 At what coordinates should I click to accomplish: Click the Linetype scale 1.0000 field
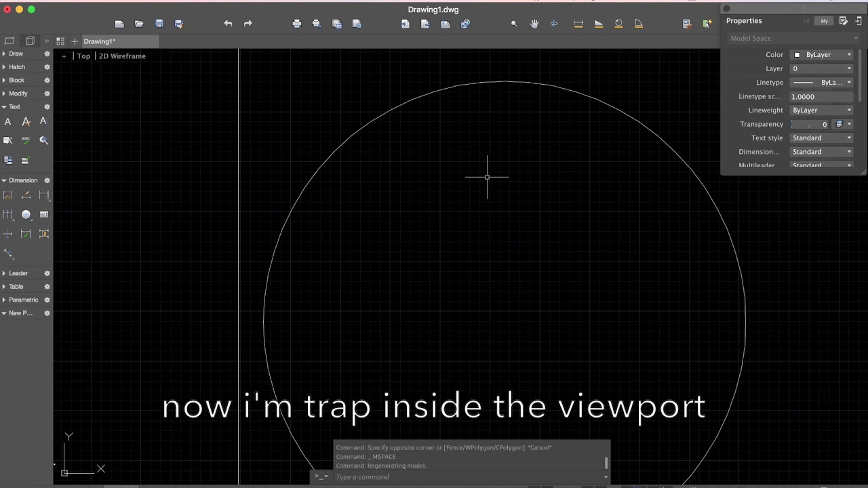click(822, 97)
